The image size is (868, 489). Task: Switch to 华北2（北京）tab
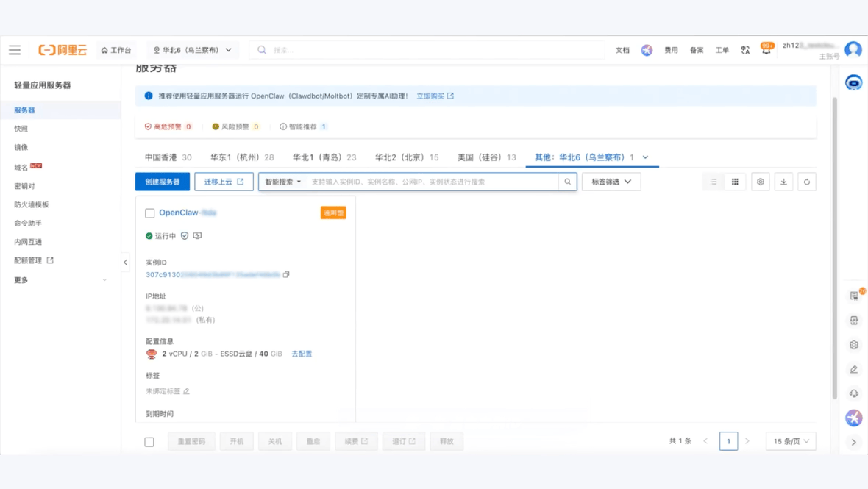[407, 157]
